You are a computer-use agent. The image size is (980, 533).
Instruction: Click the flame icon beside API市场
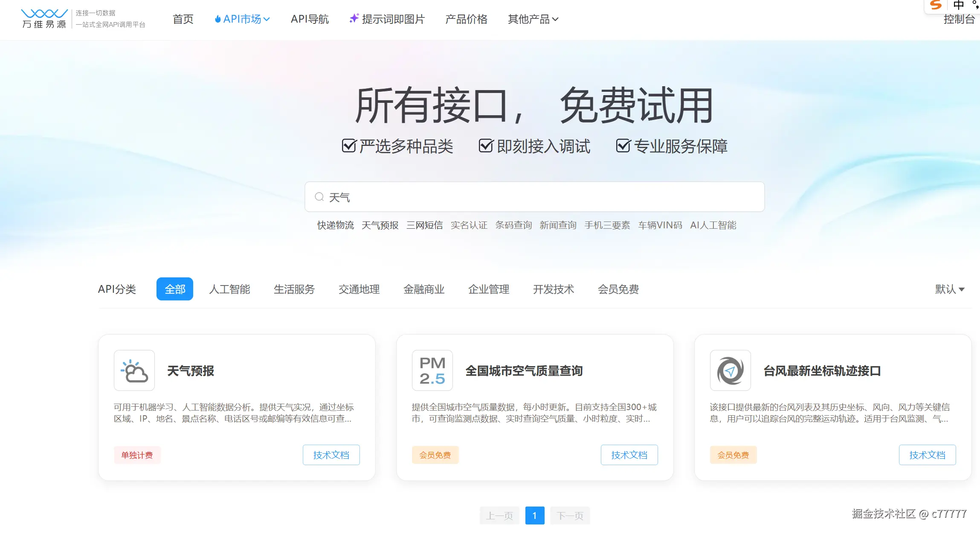(217, 19)
